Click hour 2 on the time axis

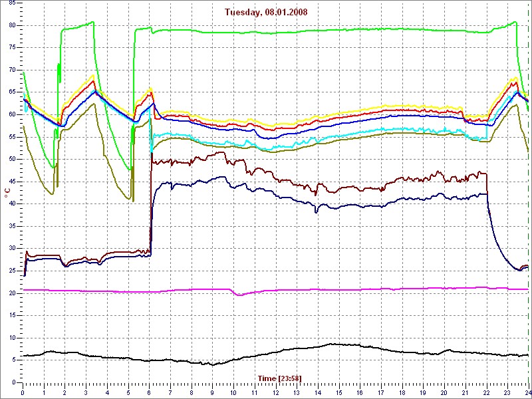65,394
